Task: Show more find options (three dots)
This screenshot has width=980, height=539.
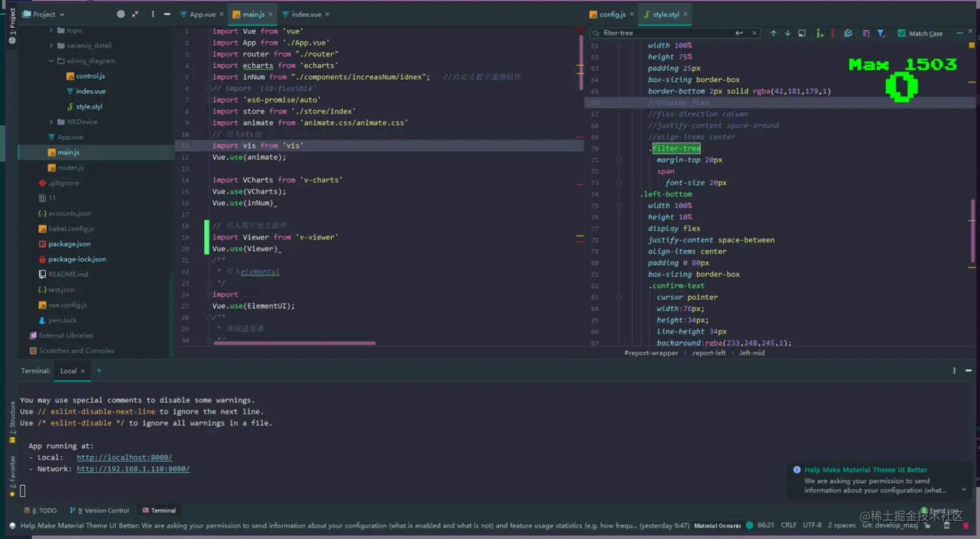Action: coord(960,33)
